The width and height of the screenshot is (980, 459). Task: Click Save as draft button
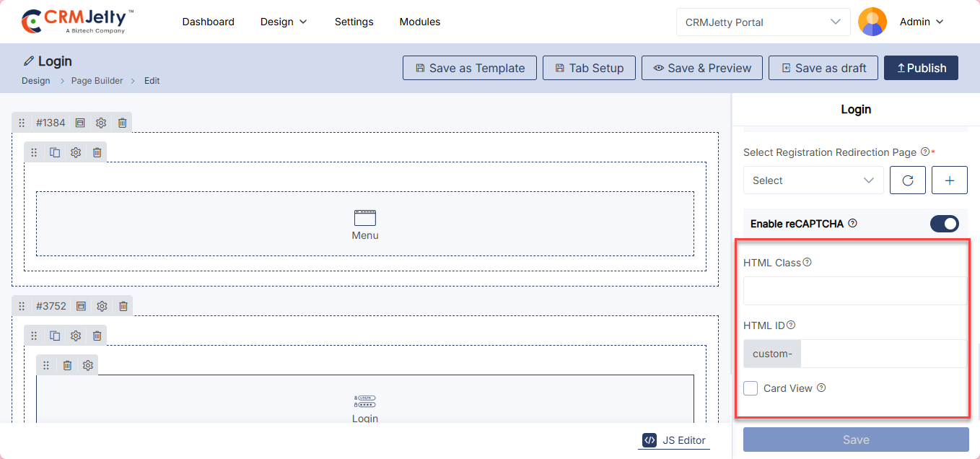[x=823, y=68]
